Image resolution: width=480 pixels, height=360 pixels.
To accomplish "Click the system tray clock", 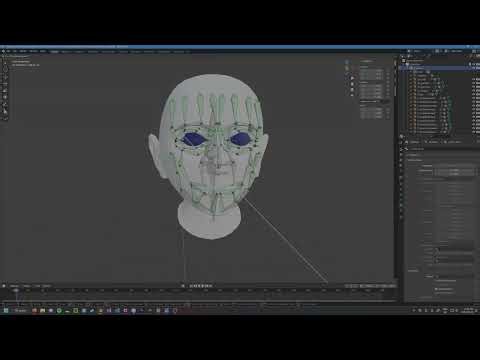I will pyautogui.click(x=469, y=310).
